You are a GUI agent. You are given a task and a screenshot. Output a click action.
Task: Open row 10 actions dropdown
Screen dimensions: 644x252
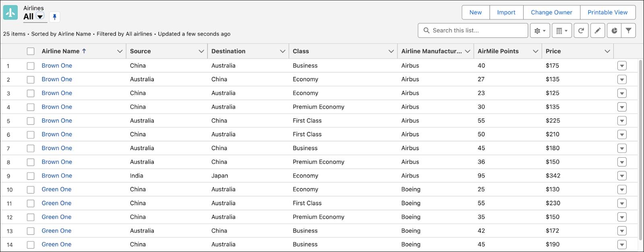622,190
